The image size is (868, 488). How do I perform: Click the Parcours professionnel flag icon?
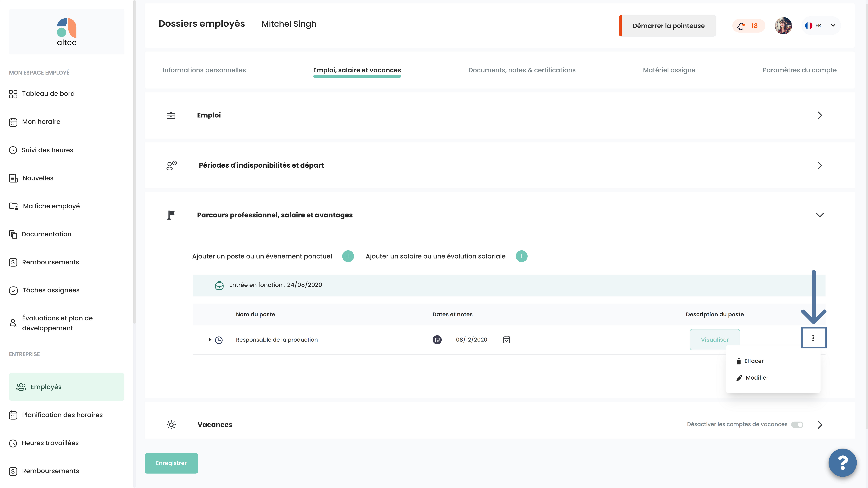pos(171,215)
